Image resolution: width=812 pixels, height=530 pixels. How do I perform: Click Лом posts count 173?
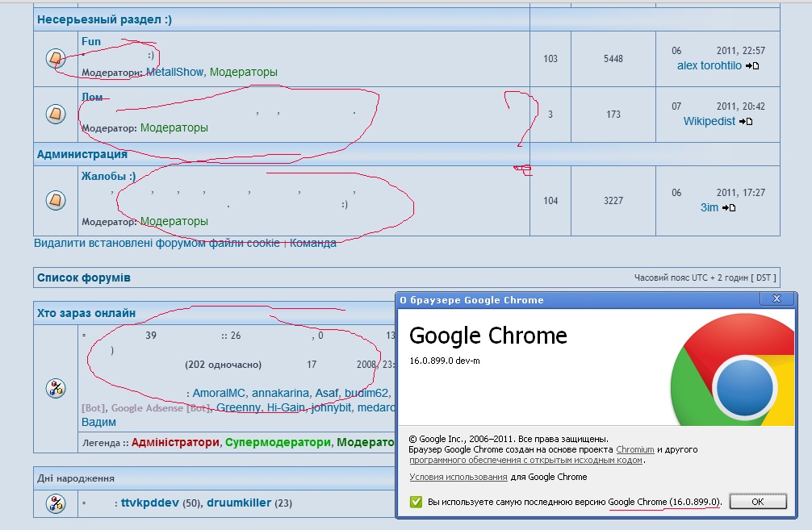[x=613, y=114]
